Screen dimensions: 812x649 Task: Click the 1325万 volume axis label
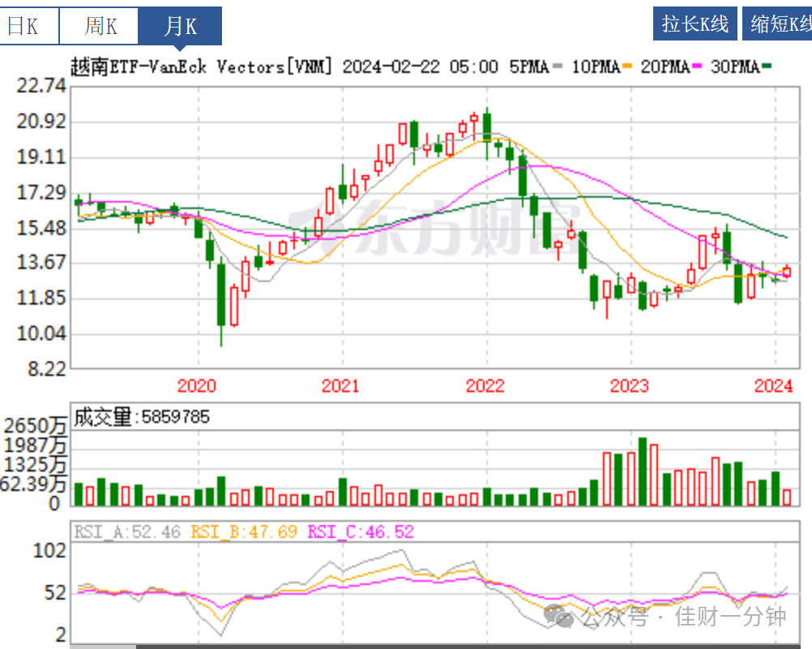tap(35, 464)
